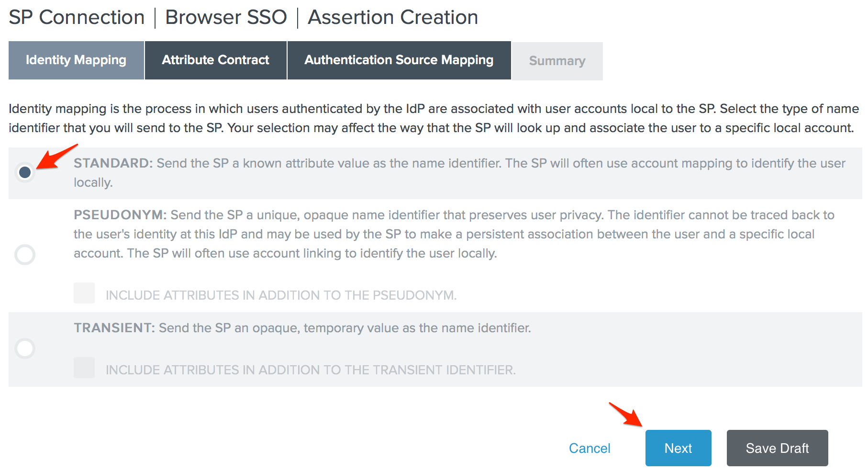Enable the transient identifier include-attributes checkbox
Screen dimensions: 868x472
click(84, 368)
